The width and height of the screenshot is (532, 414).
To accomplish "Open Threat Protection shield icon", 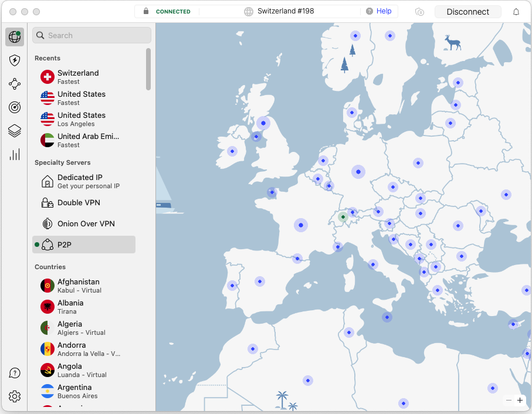I will click(x=15, y=60).
